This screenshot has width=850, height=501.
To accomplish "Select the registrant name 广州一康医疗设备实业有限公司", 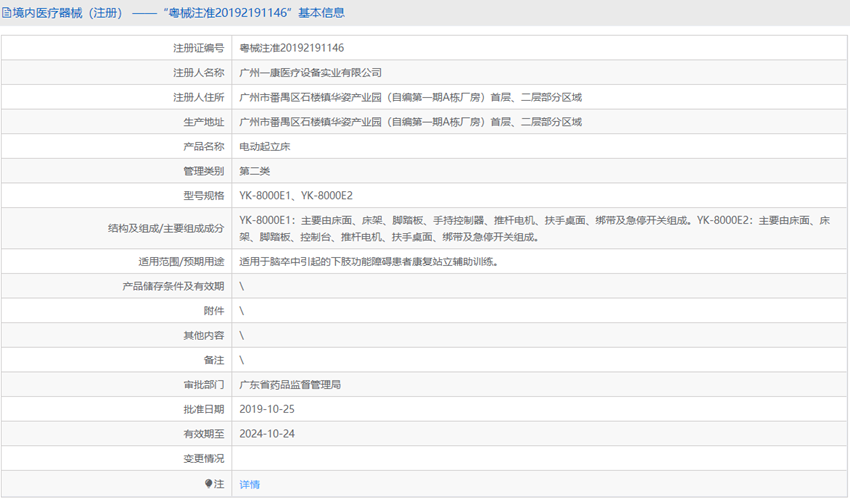I will 311,73.
